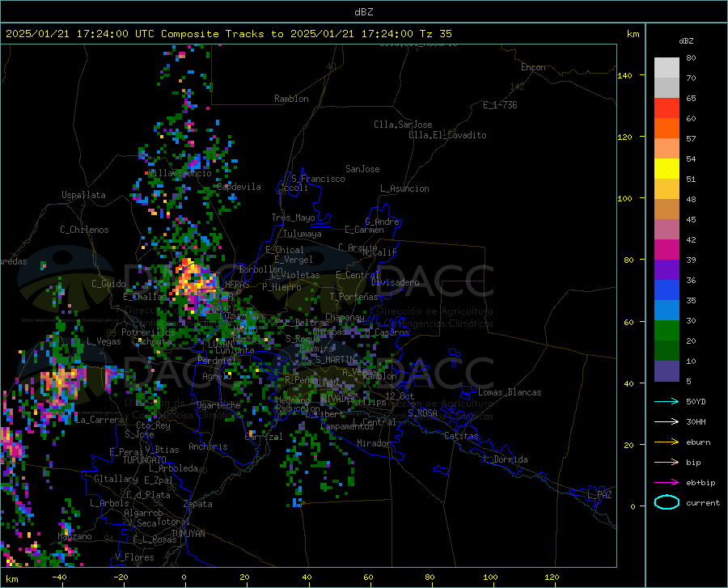The image size is (728, 588).
Task: Click the 'Uspallata' map label
Action: pyautogui.click(x=83, y=195)
